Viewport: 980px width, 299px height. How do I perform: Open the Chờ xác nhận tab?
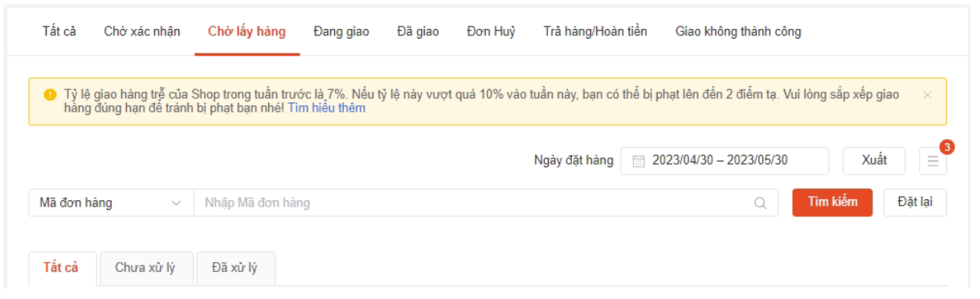[142, 32]
